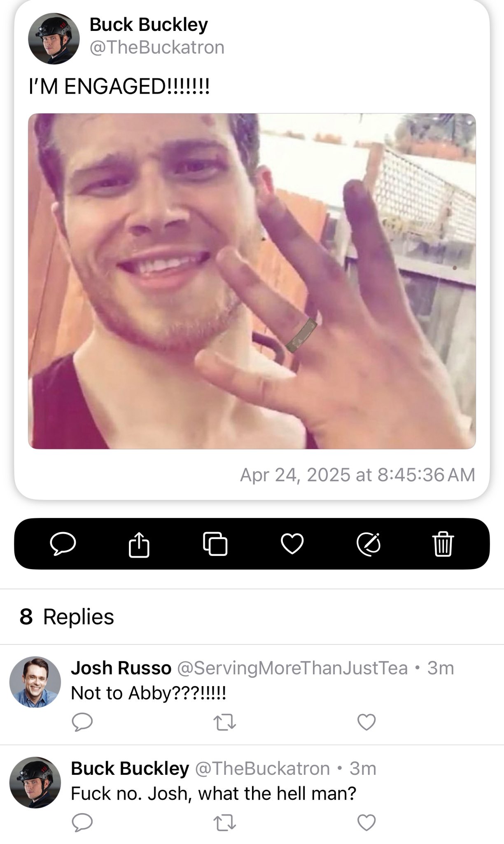
Task: Like Buck Buckley's reply comment
Action: [x=366, y=823]
